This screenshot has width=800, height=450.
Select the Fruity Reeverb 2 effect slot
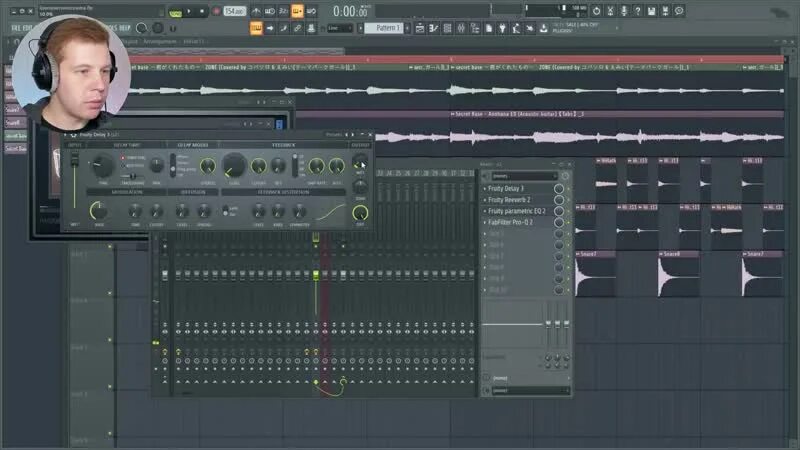[x=520, y=199]
